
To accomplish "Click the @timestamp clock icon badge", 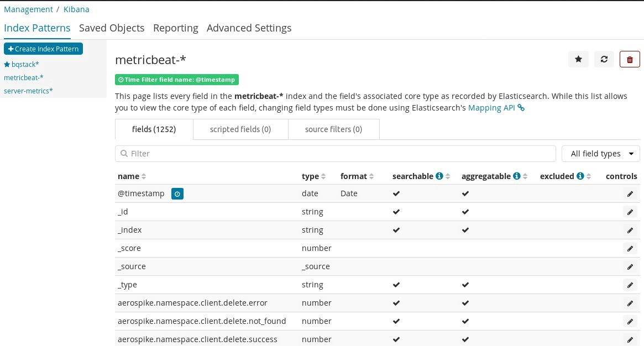I will pyautogui.click(x=177, y=193).
